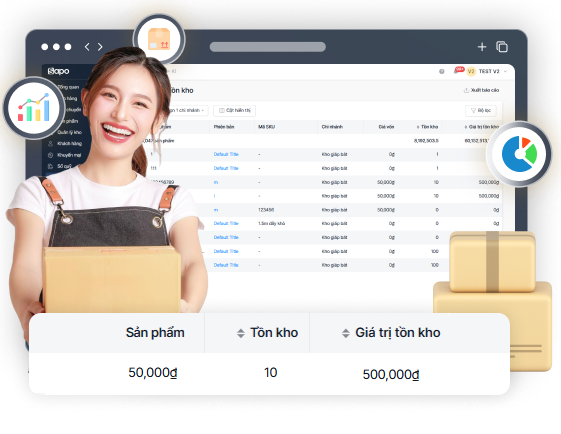Click the bar chart report icon
Image resolution: width=561 pixels, height=434 pixels.
pos(34,107)
